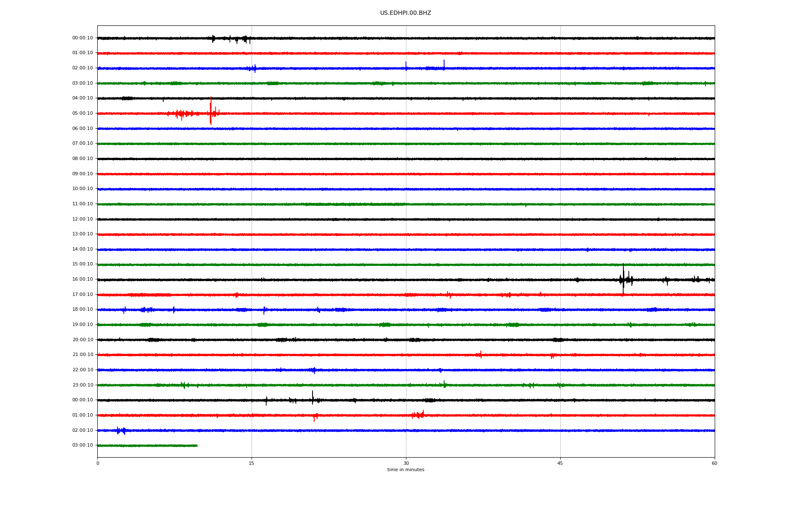Select the 30 minute x-axis tick label
The height and width of the screenshot is (508, 812).
coord(406,464)
